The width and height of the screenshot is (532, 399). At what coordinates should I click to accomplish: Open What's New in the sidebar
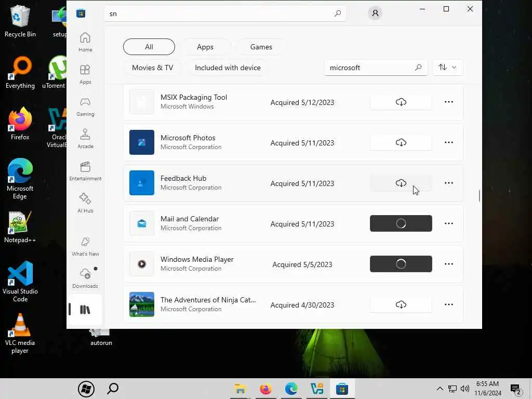tap(85, 246)
